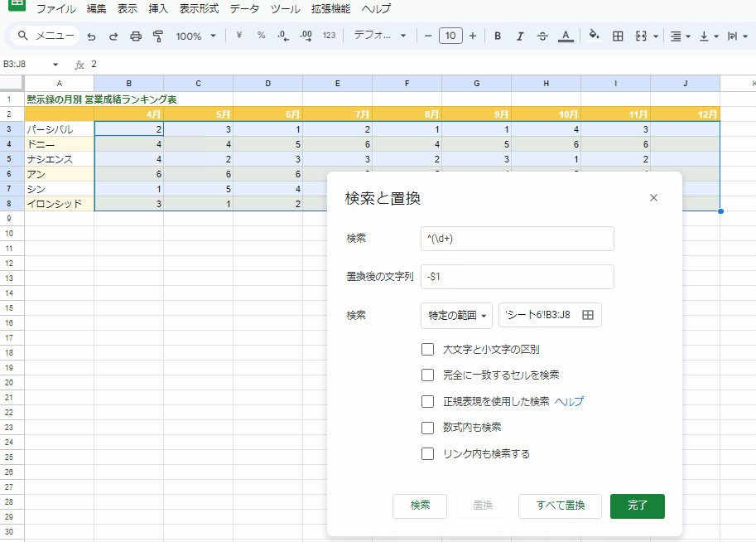
Task: Open the 挿入 menu
Action: pyautogui.click(x=158, y=8)
